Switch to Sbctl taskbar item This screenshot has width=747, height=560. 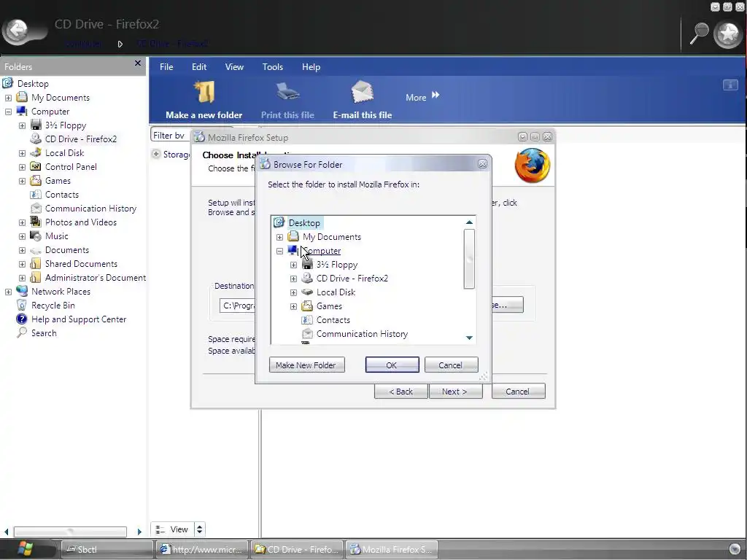107,549
